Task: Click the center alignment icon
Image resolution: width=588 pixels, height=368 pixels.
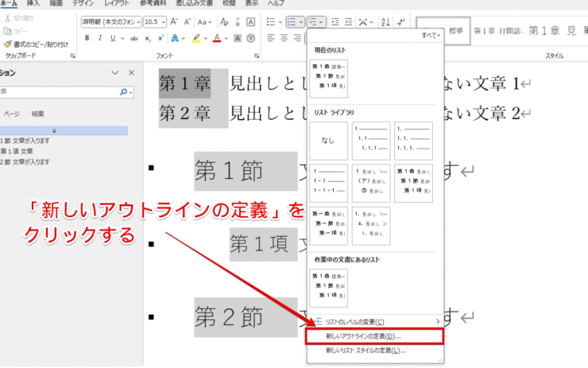Action: [285, 37]
